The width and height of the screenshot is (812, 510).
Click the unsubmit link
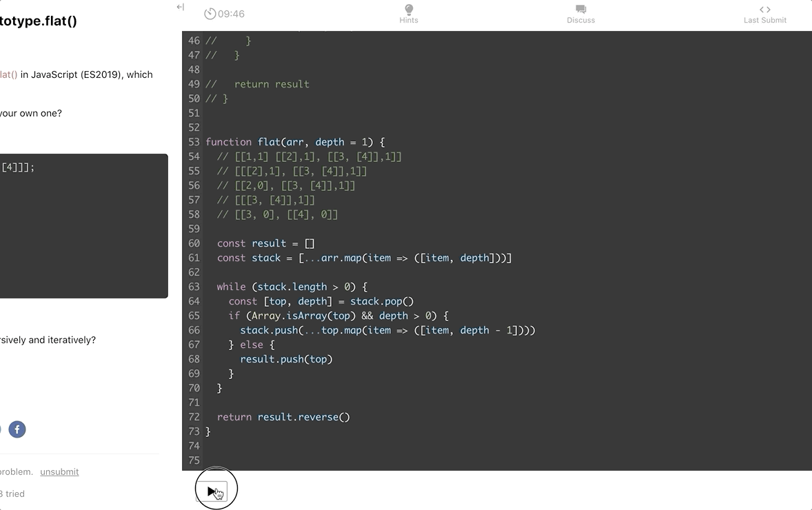(59, 471)
